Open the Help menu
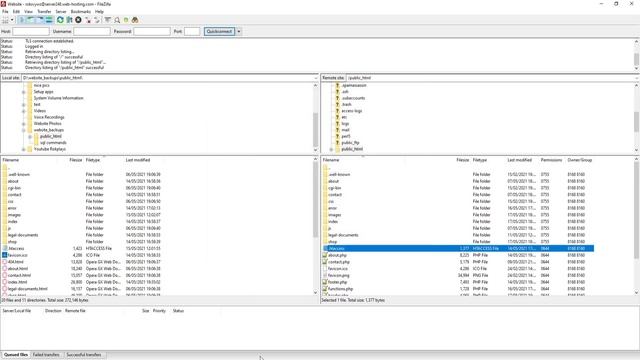Viewport: 640px width, 360px height. point(99,12)
